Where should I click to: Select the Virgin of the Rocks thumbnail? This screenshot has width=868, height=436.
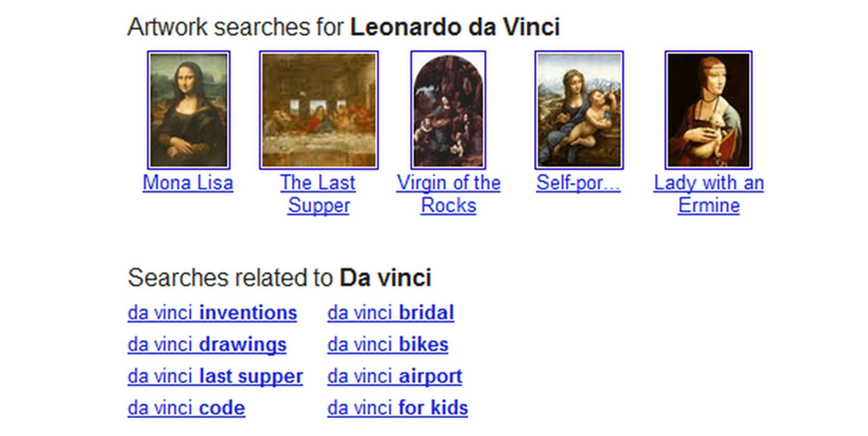[x=448, y=110]
